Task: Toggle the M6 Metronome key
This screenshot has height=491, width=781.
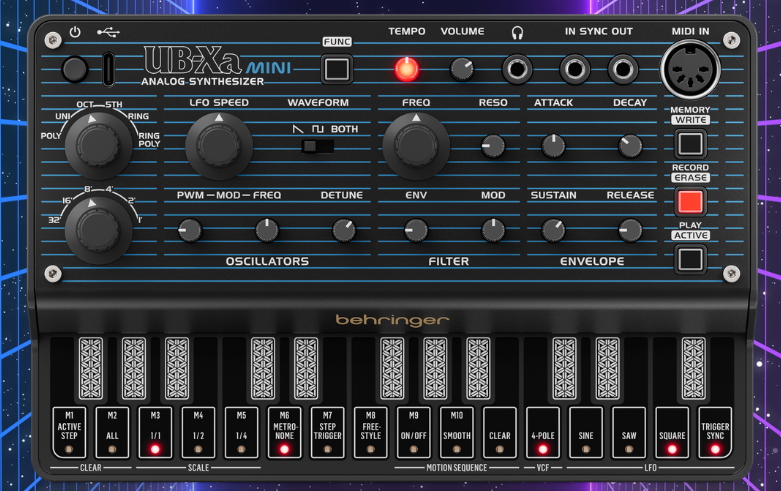Action: click(284, 431)
